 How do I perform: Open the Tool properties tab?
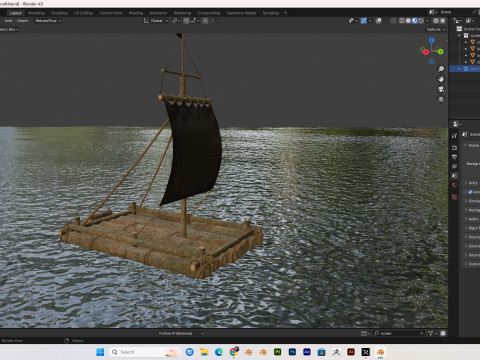[x=454, y=136]
